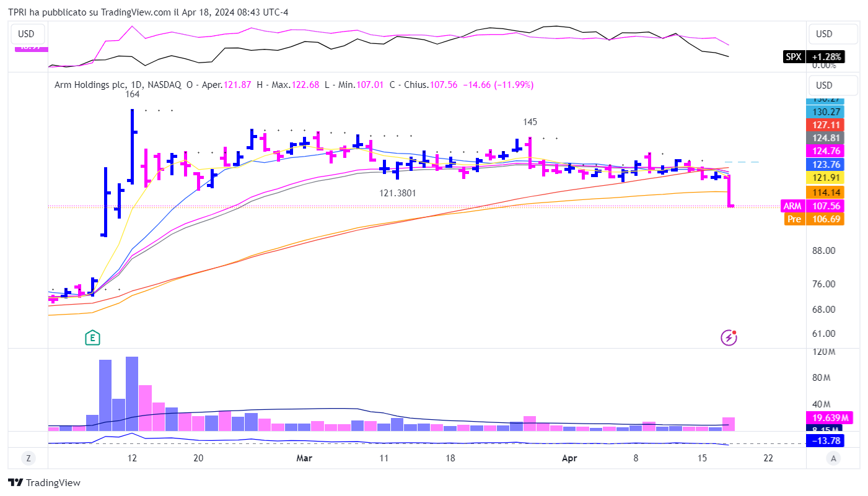Toggle the 'A' auto-scale button
The image size is (868, 496).
coord(834,458)
